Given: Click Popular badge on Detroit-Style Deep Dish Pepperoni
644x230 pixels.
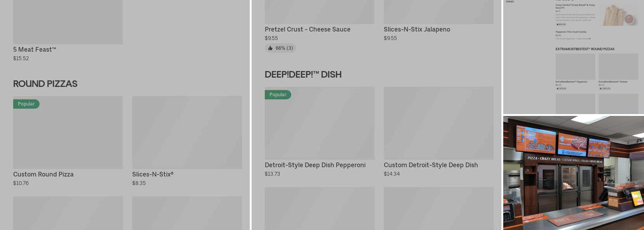Looking at the screenshot, I should [278, 95].
